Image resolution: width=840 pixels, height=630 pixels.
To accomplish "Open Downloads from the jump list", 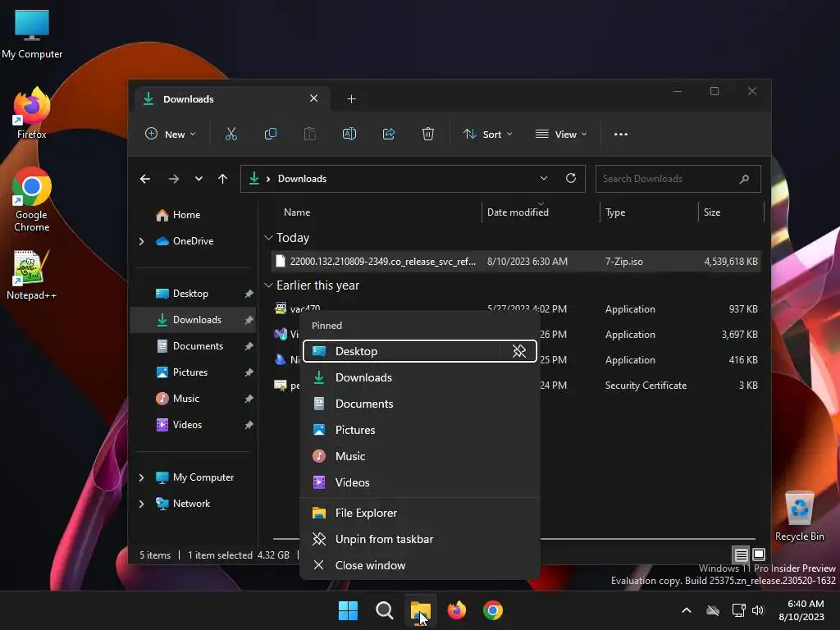I will (420, 377).
